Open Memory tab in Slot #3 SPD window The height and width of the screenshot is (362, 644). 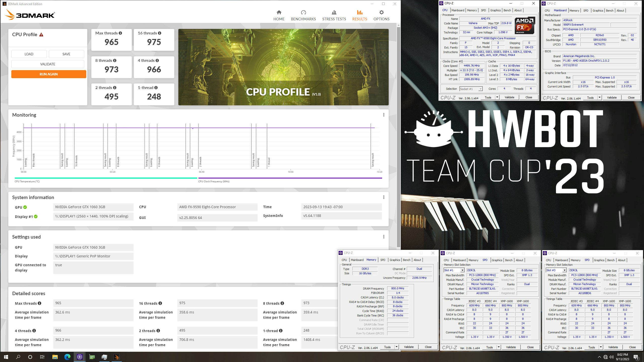tap(575, 260)
